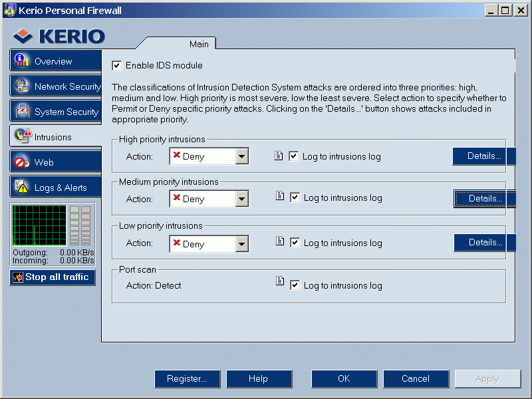Image resolution: width=532 pixels, height=399 pixels.
Task: Open Details for Medium priority intrusions
Action: tap(485, 198)
